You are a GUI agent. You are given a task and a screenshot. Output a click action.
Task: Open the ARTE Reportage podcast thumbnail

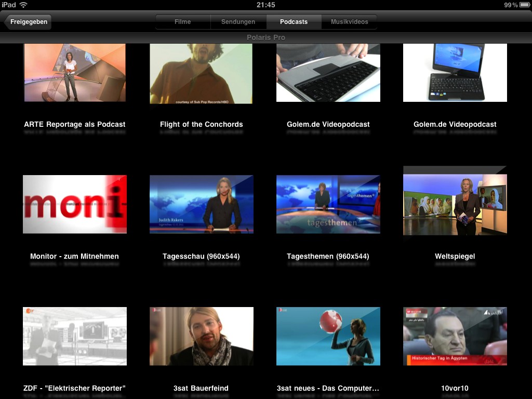(75, 73)
